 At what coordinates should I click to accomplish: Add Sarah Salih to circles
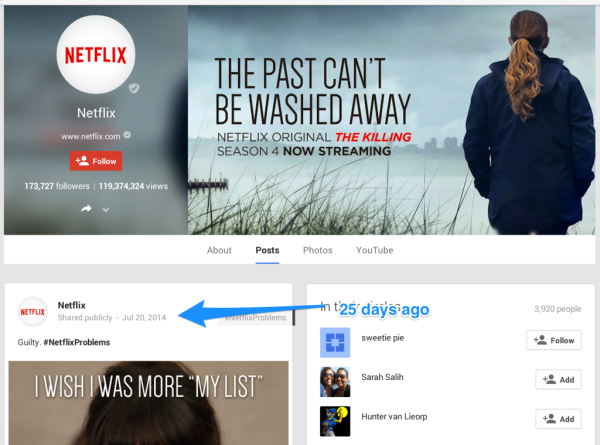tap(558, 380)
